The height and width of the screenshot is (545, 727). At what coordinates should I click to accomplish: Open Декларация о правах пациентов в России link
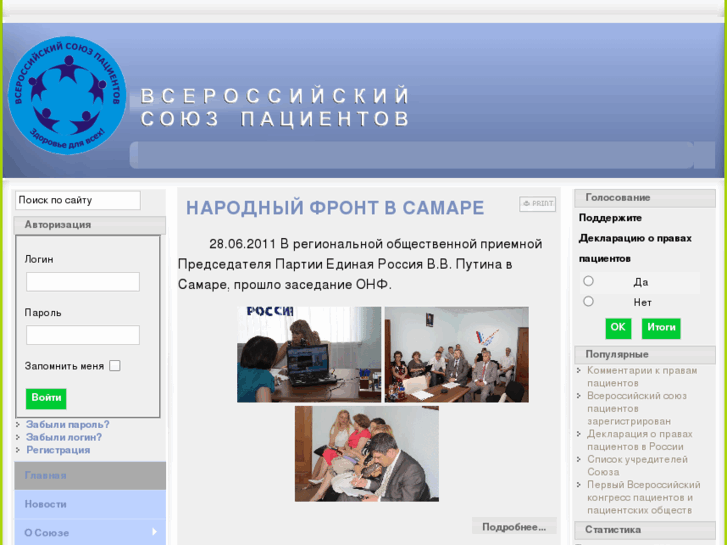coord(640,440)
